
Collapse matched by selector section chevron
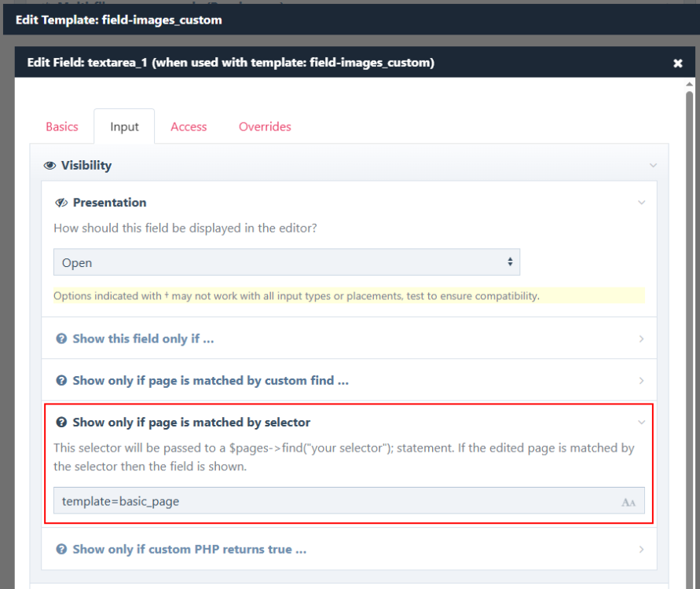pyautogui.click(x=642, y=423)
